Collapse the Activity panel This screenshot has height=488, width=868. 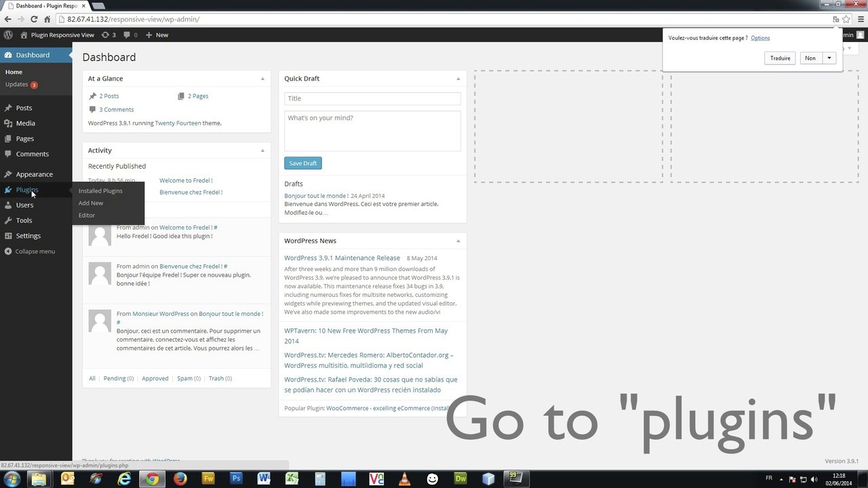click(262, 150)
